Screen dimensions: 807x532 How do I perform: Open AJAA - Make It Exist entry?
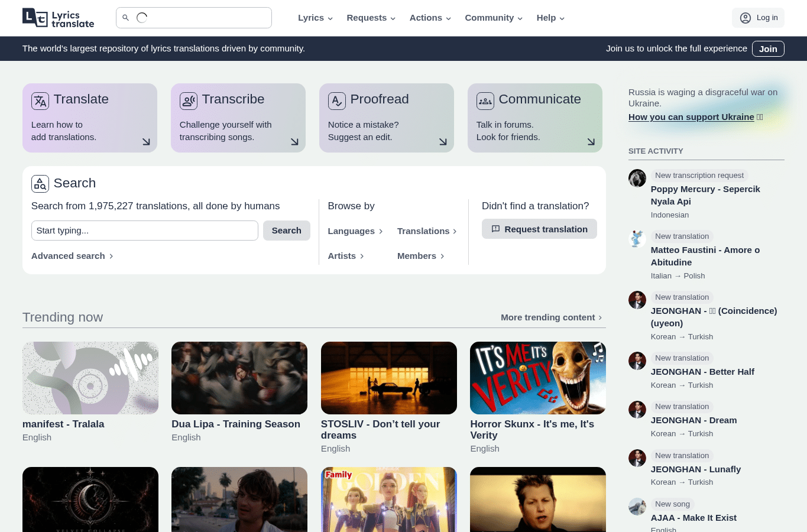[x=693, y=518]
